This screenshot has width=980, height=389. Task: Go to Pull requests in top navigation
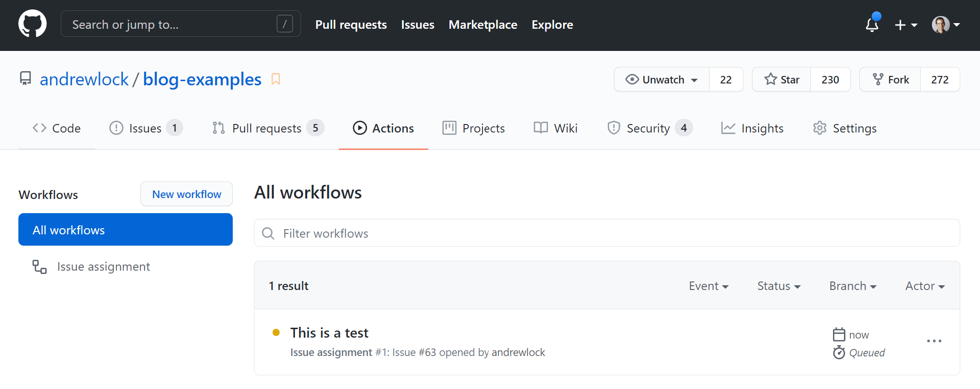coord(351,25)
